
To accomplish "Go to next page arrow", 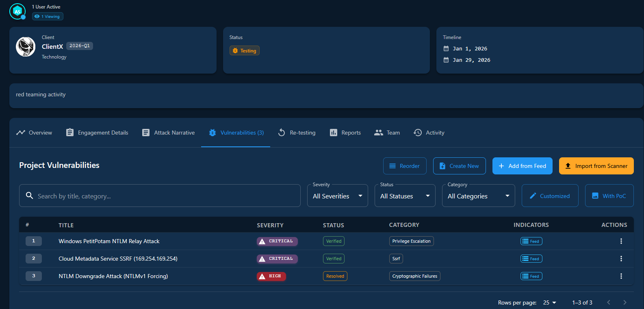I will click(x=625, y=302).
